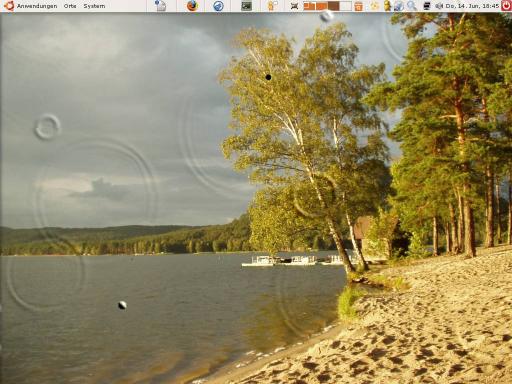Image resolution: width=512 pixels, height=384 pixels.
Task: Switch to the empty fourth workspace
Action: coord(346,6)
